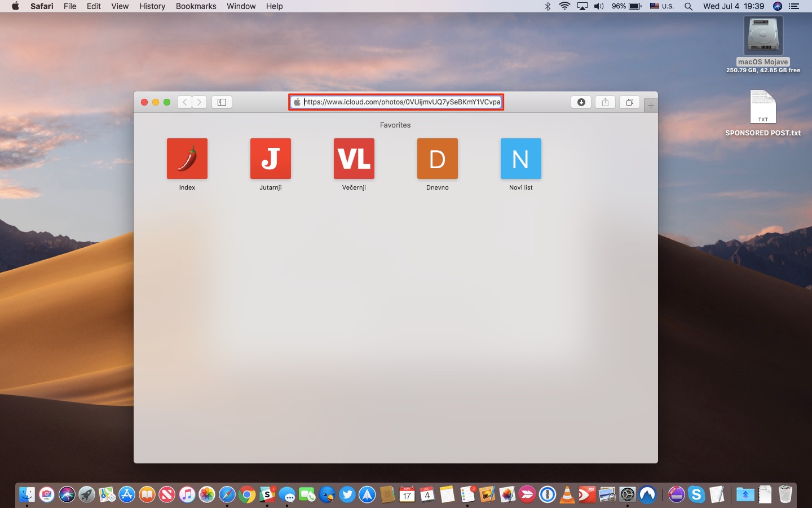
Task: Open FaceTime from the Dock
Action: 307,494
